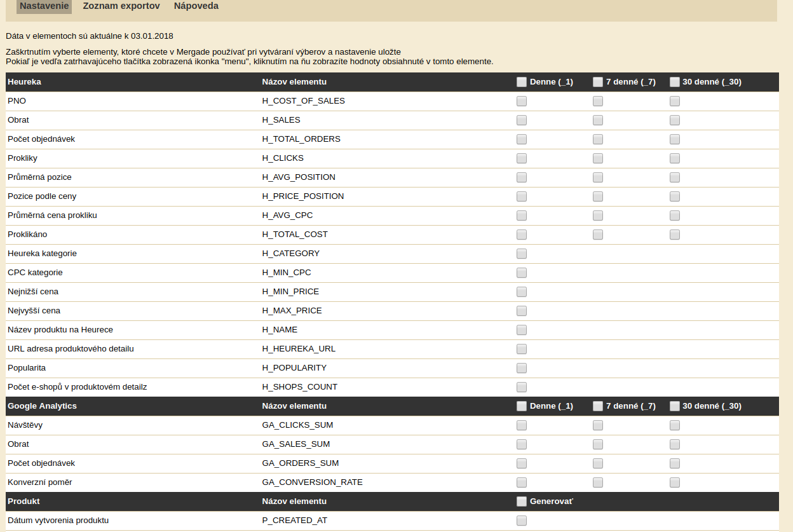This screenshot has width=793, height=532.
Task: Check 7-day box for H_AVG_POSITION
Action: tap(598, 177)
